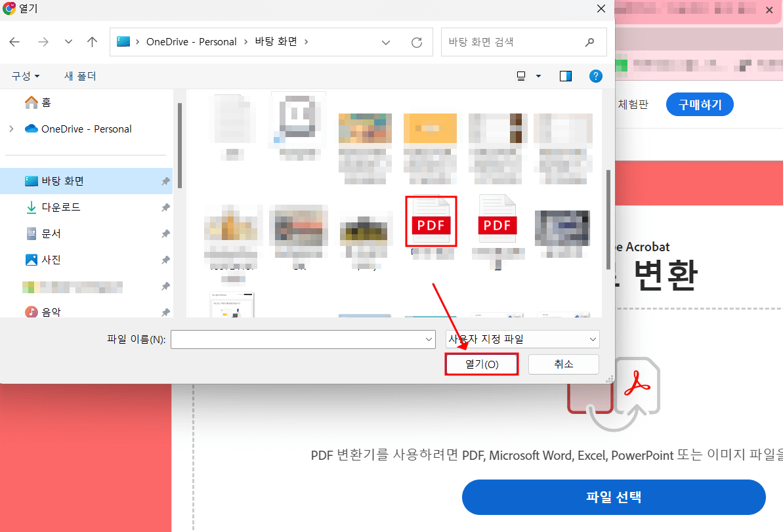Viewport: 783px width, 532px height.
Task: Click the file name input field
Action: [x=303, y=339]
